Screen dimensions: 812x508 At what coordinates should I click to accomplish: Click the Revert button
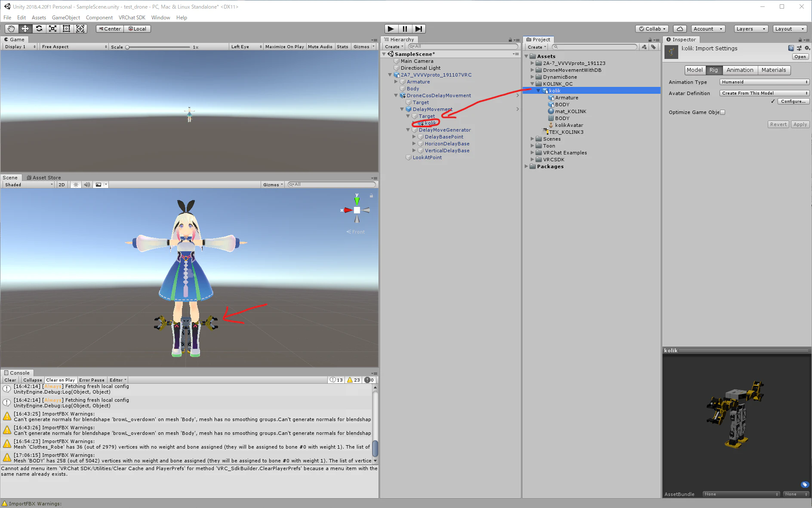[x=778, y=124]
